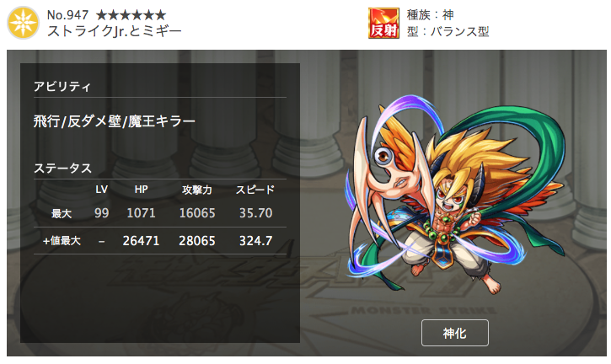This screenshot has height=364, width=611.
Task: Click the attack value 28065
Action: coord(196,241)
